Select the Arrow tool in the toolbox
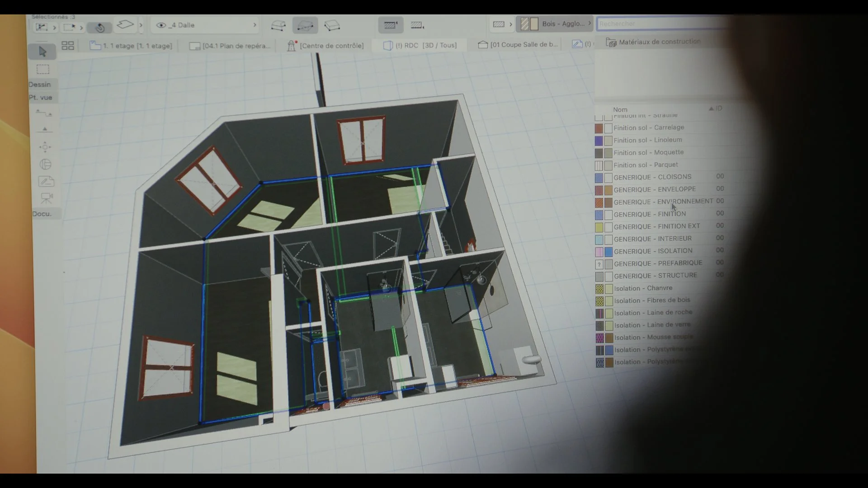The image size is (868, 488). (42, 52)
